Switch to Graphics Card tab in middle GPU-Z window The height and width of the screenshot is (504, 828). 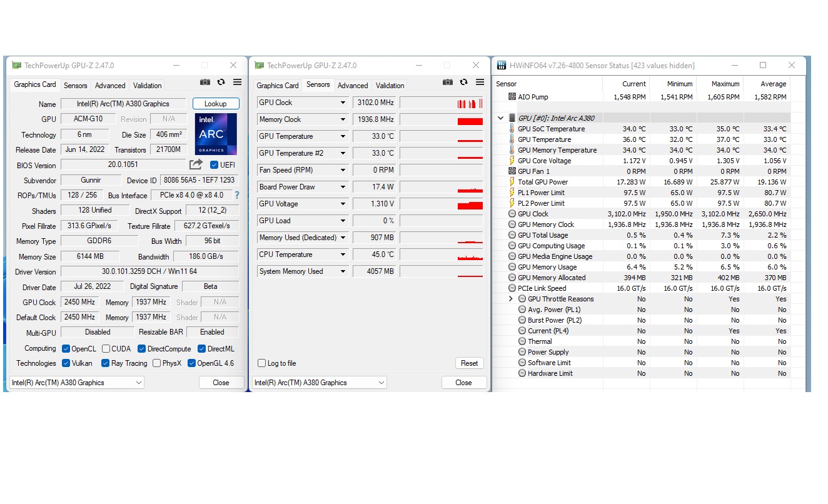278,86
